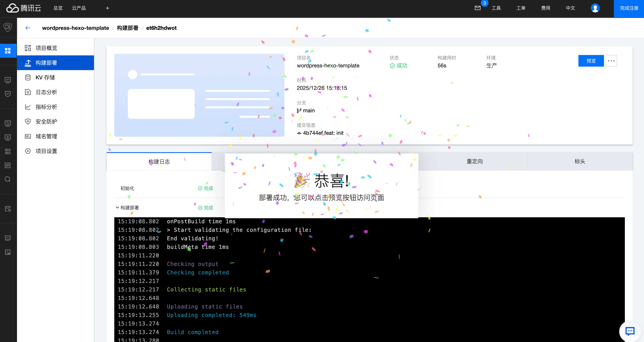This screenshot has width=644, height=342.
Task: Open the mail notifications icon
Action: click(477, 8)
